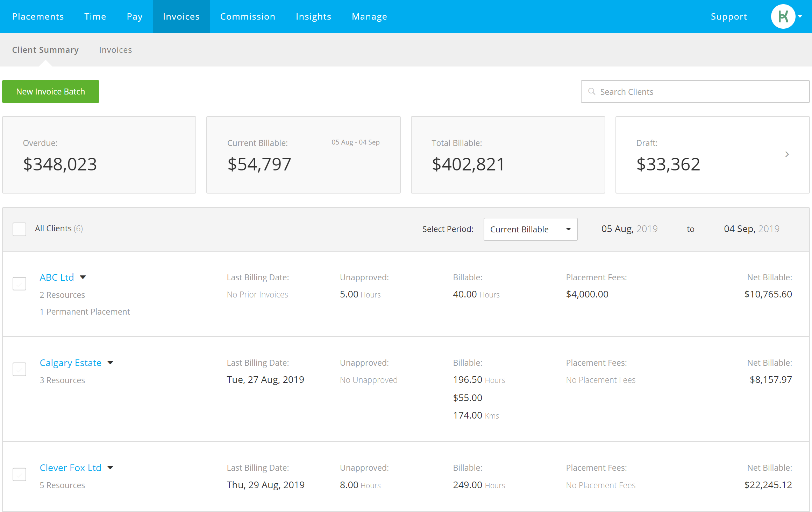812x512 pixels.
Task: Focus the Search Clients input field
Action: pyautogui.click(x=695, y=91)
